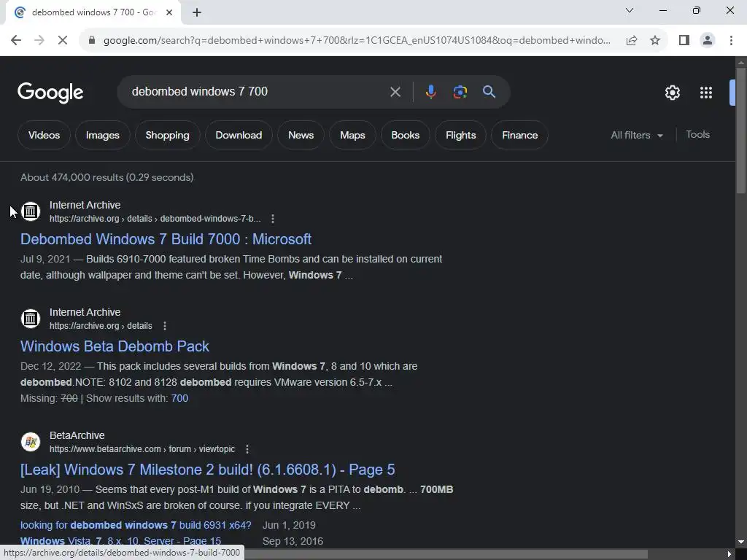Expand the All filters dropdown
The width and height of the screenshot is (747, 560).
[637, 135]
